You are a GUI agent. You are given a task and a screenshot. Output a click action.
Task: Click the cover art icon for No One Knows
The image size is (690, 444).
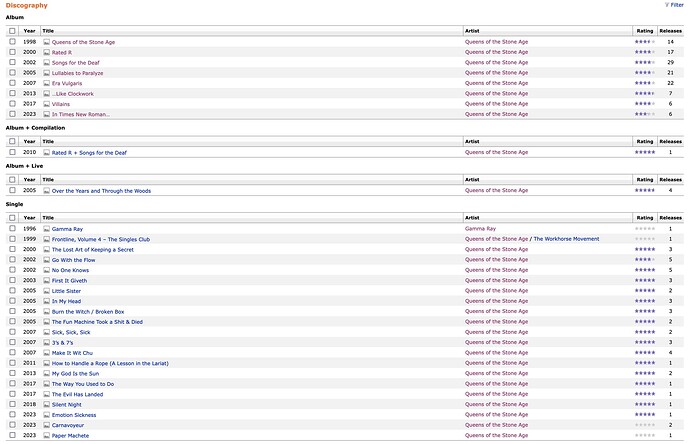point(47,270)
